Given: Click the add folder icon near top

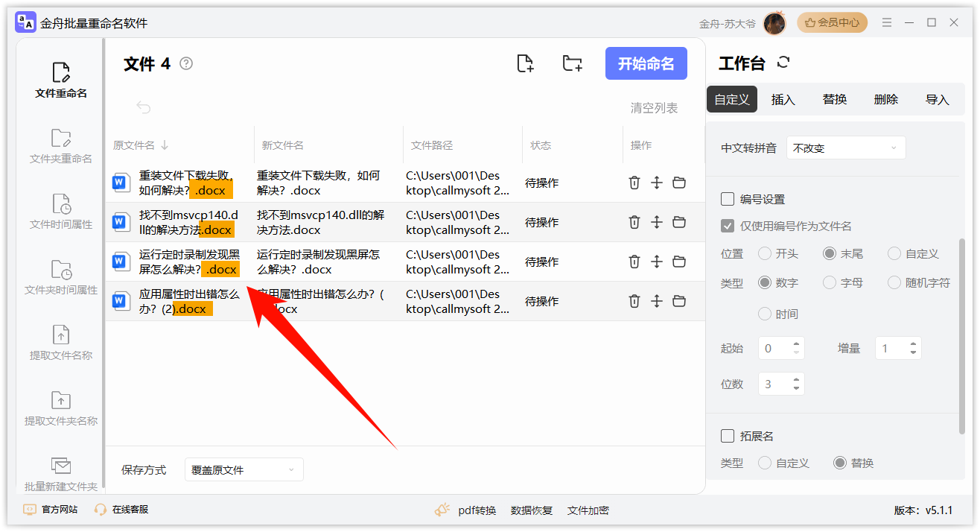Looking at the screenshot, I should (572, 63).
